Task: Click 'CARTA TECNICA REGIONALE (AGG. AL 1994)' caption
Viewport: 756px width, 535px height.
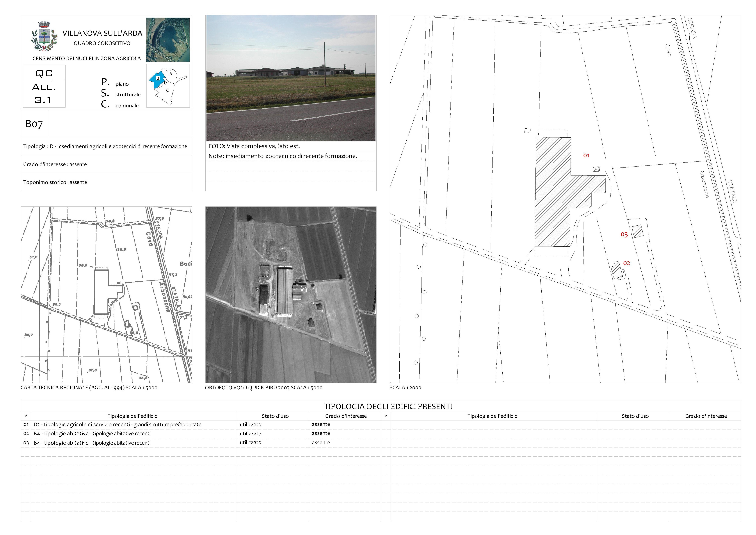Action: (89, 388)
